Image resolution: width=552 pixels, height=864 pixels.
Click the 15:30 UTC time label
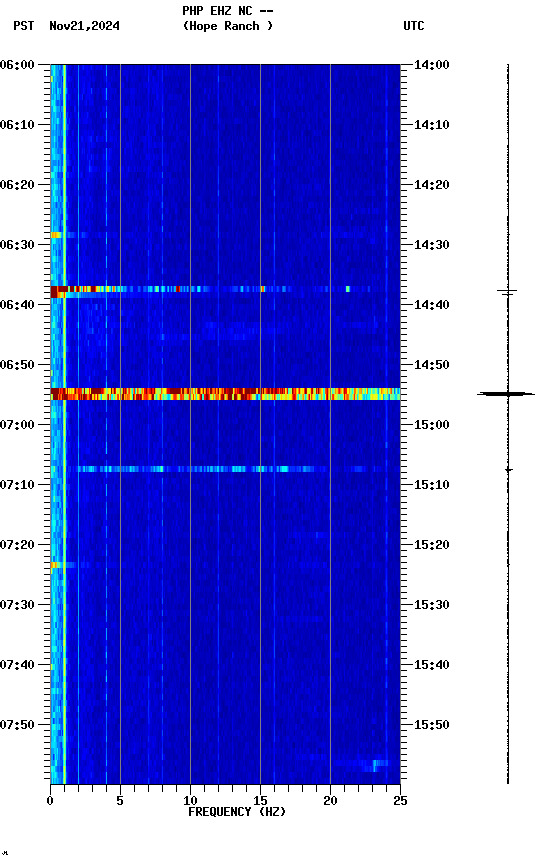point(432,605)
